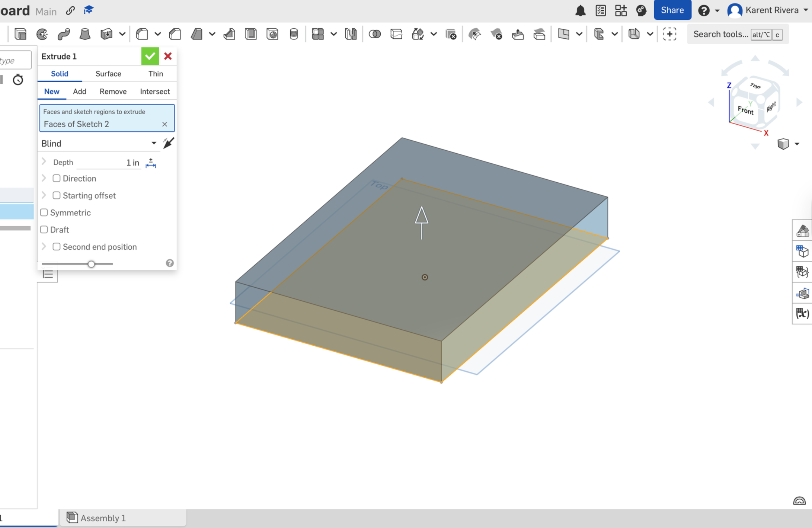This screenshot has width=812, height=528.
Task: Click the Share button
Action: point(672,10)
